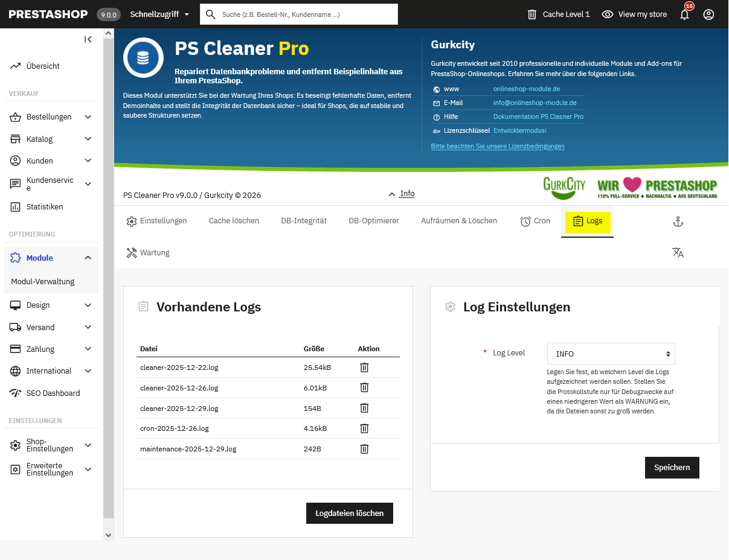Click Cache Level 1 in header
The width and height of the screenshot is (729, 560).
click(x=559, y=14)
